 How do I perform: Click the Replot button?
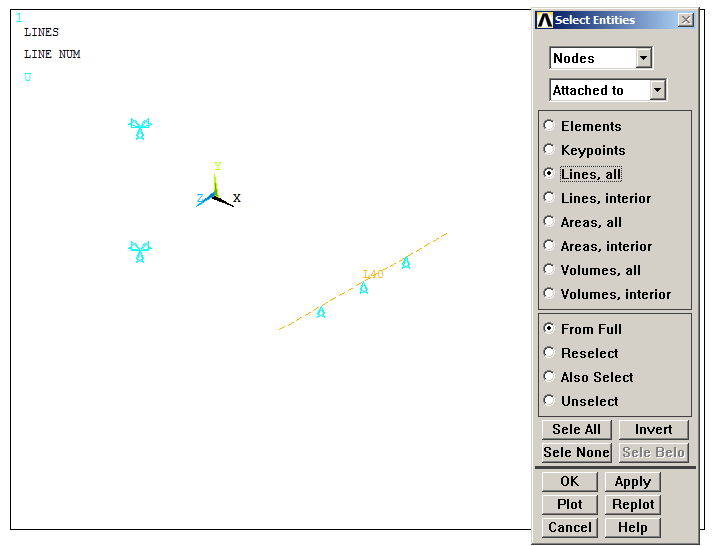pos(633,504)
